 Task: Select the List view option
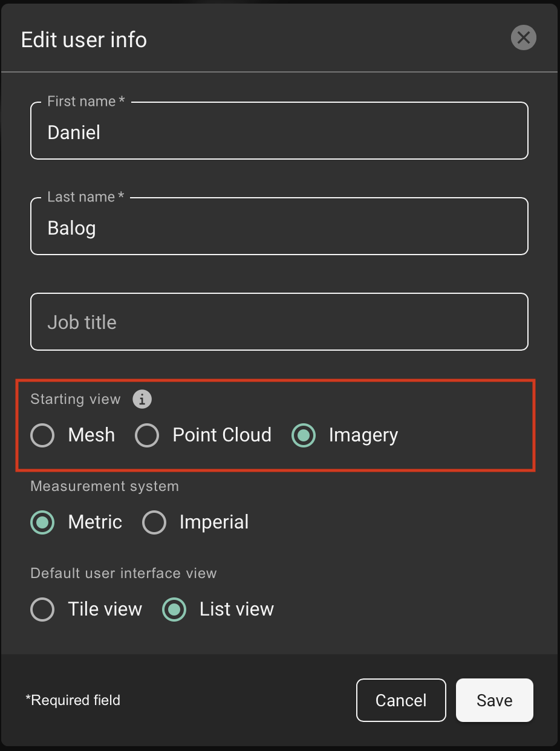tap(174, 610)
